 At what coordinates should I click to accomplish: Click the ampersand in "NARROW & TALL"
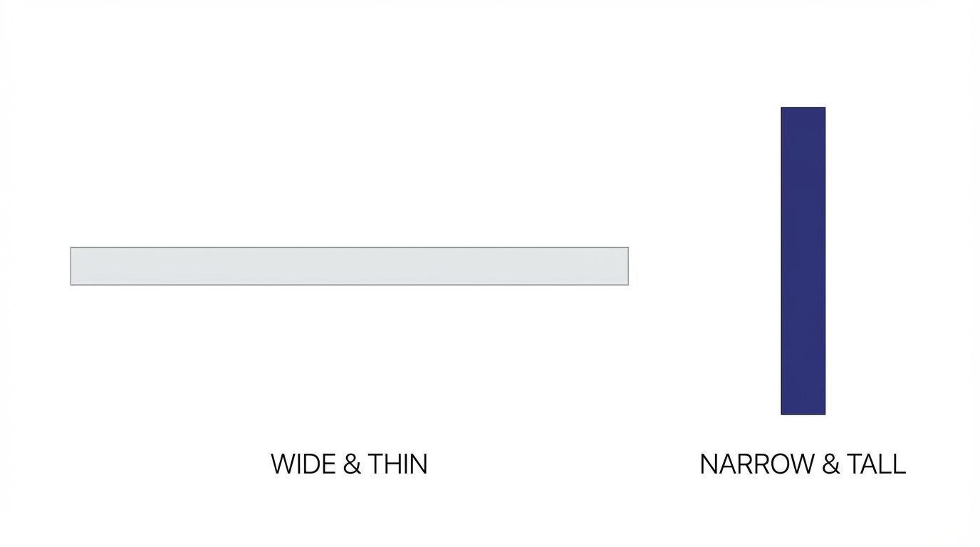click(x=830, y=464)
